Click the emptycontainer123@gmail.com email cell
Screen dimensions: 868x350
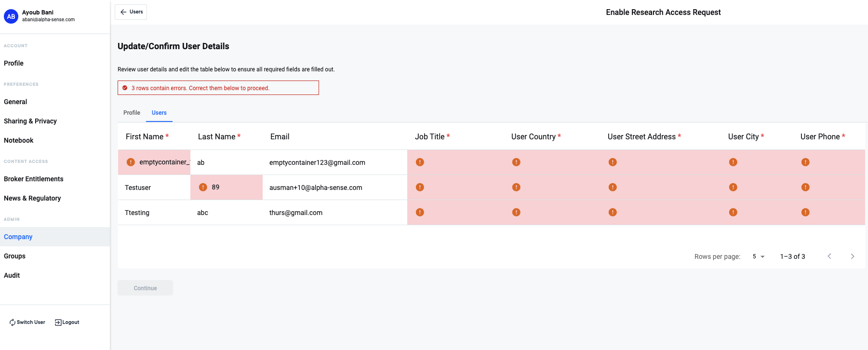click(335, 162)
